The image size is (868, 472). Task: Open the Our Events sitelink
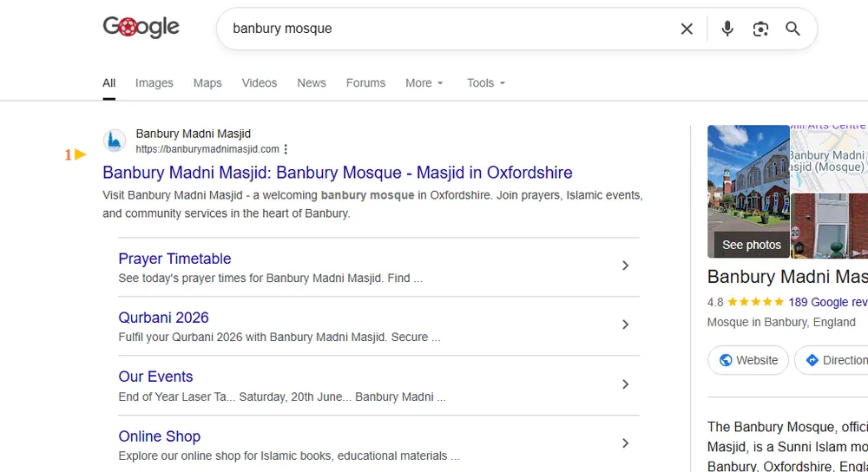[155, 377]
